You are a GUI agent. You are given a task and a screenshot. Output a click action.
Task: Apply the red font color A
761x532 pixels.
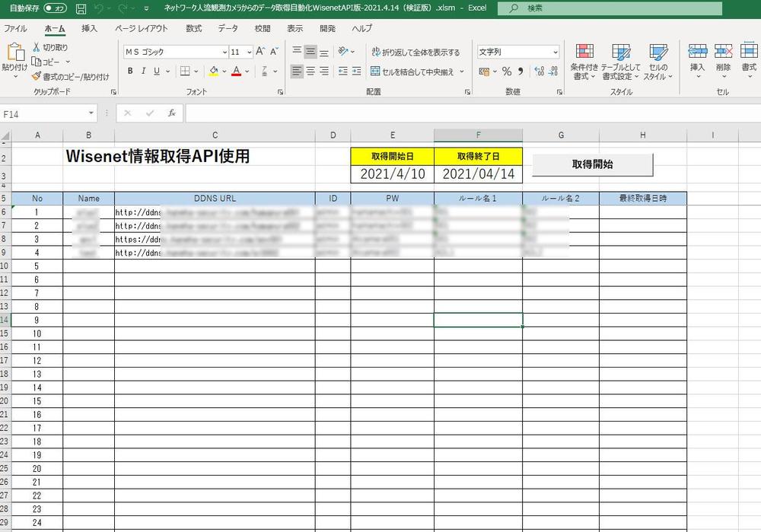(x=237, y=72)
